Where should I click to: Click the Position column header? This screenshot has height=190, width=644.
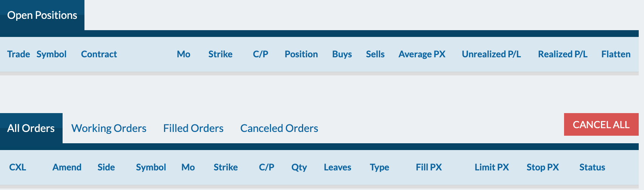[x=301, y=54]
